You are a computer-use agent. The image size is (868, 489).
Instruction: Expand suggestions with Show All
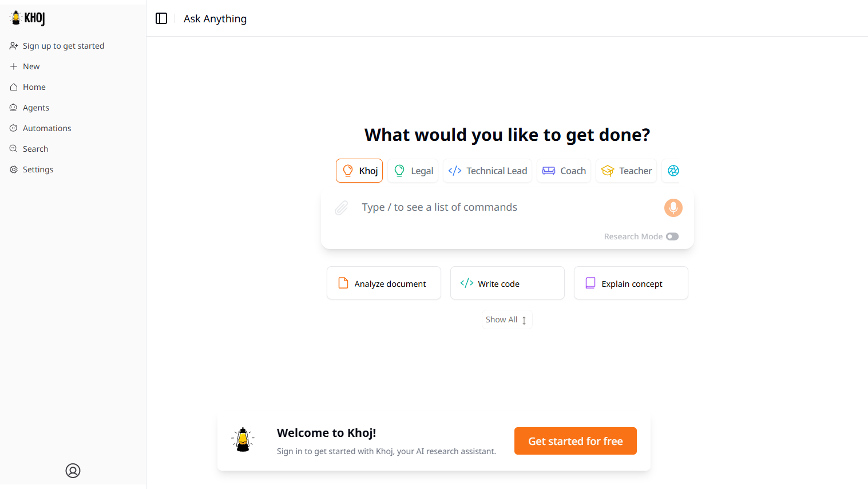coord(506,320)
